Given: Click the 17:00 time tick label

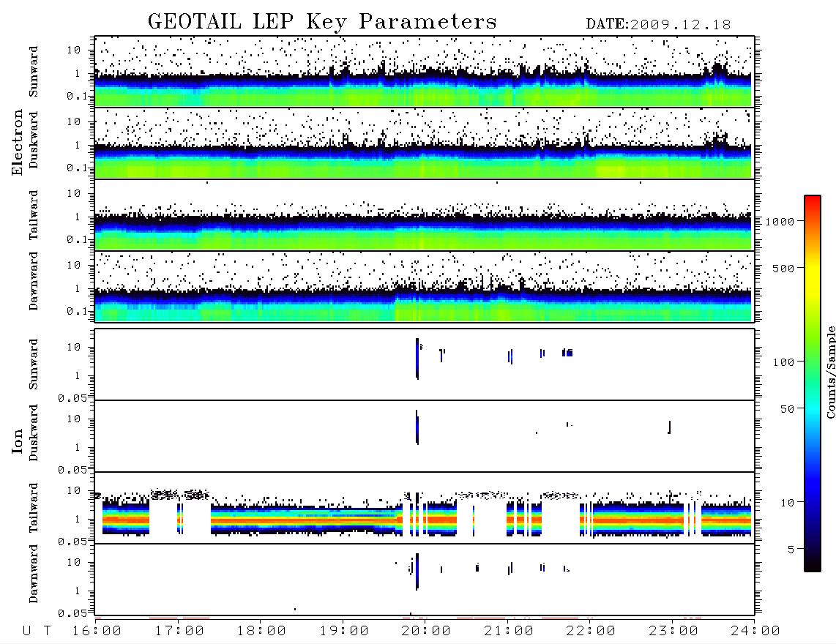Looking at the screenshot, I should (x=179, y=632).
